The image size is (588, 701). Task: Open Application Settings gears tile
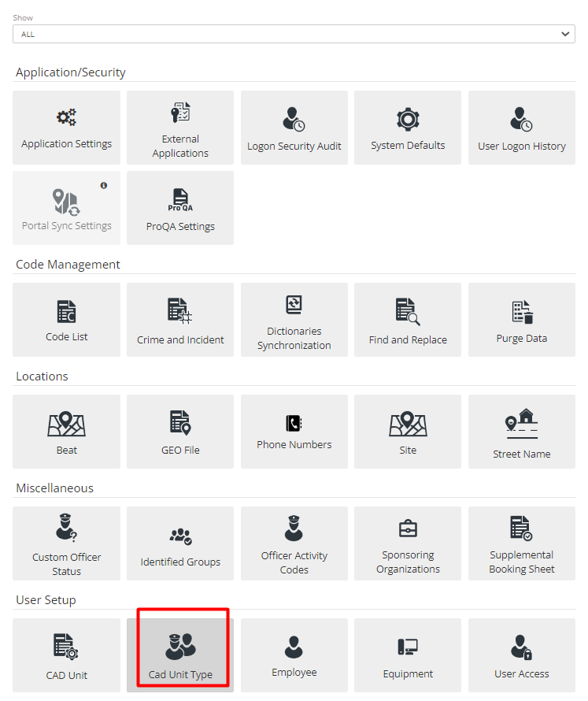(67, 128)
